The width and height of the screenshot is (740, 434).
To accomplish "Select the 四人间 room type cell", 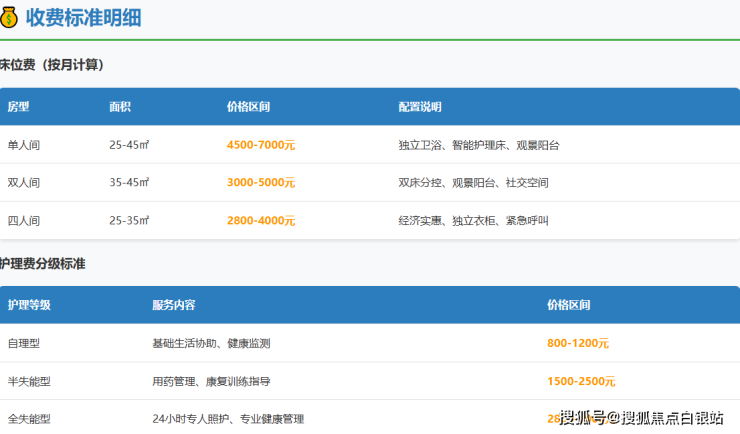I will click(x=24, y=221).
